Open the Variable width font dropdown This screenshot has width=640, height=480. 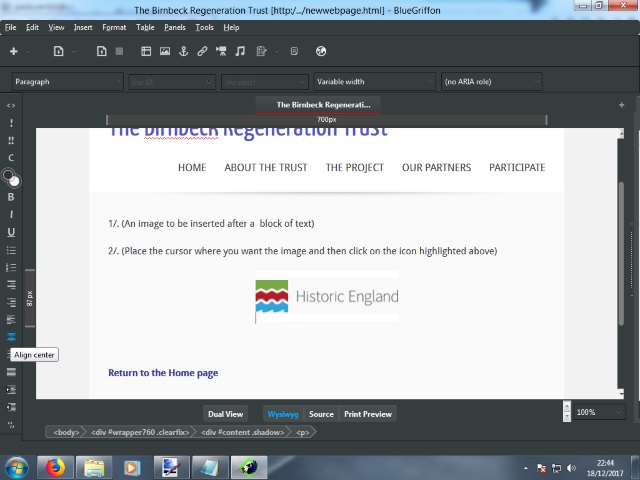tap(374, 82)
